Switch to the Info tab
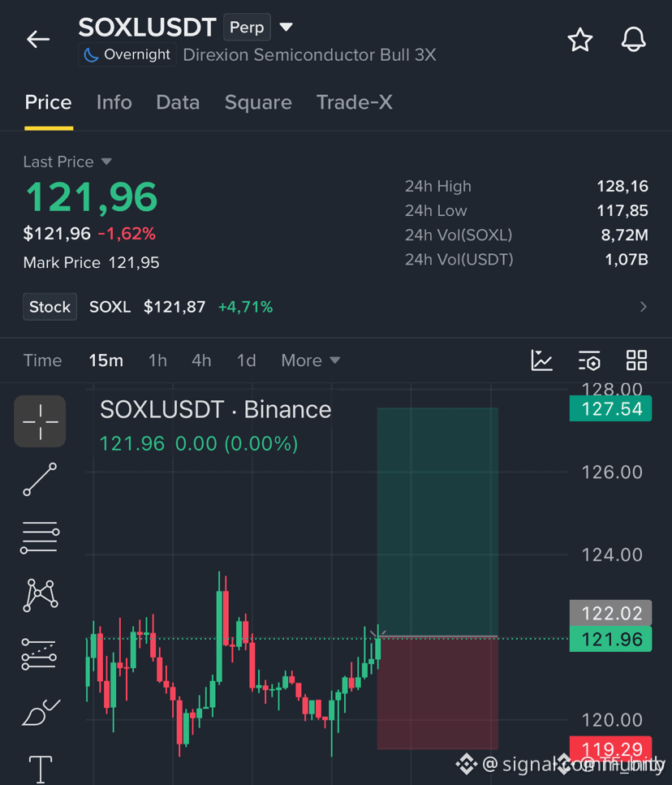 click(x=114, y=102)
